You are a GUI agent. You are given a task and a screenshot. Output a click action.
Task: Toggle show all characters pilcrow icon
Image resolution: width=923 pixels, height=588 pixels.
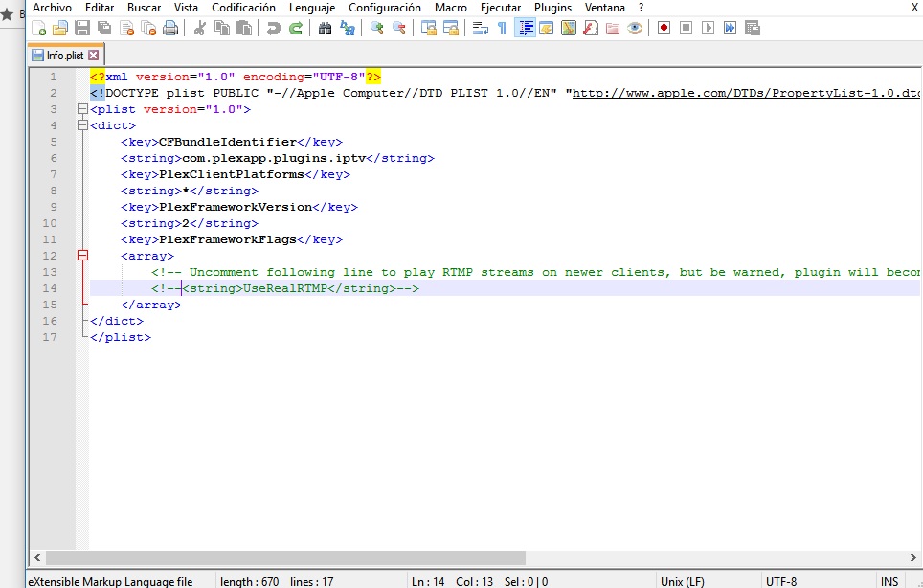pyautogui.click(x=502, y=28)
